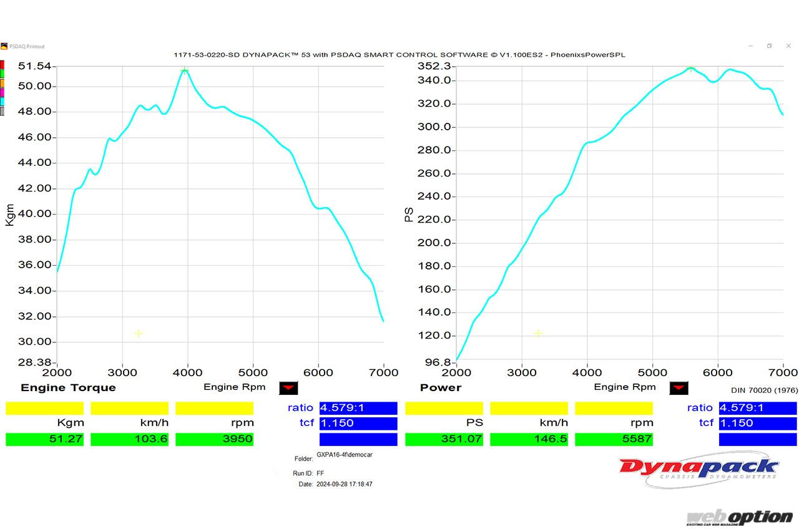Click the yellow field above torque km/h
Viewport: 799px width, 532px height.
(x=129, y=408)
